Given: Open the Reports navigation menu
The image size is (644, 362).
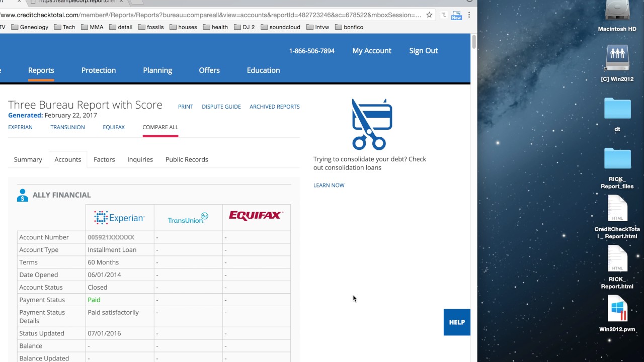Looking at the screenshot, I should coord(41,70).
